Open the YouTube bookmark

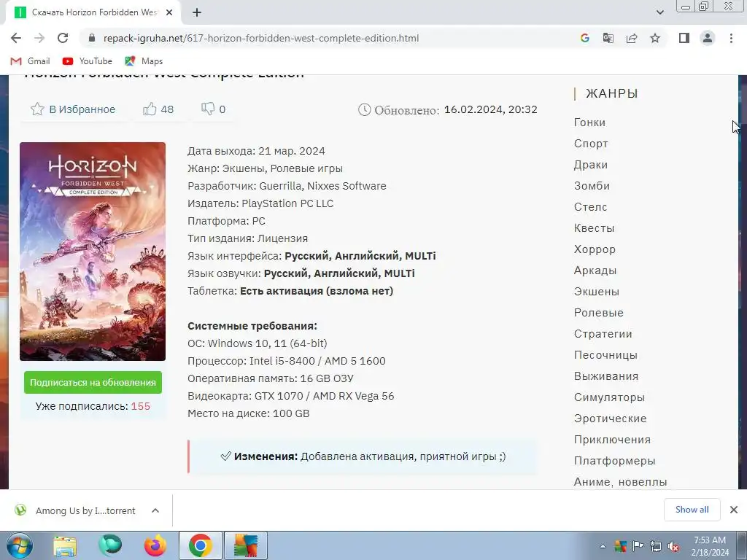pos(88,61)
